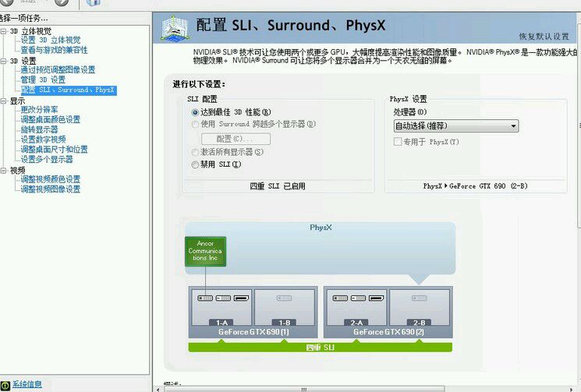Open the PhysX 处理器 dropdown
Screen dimensions: 581x392
click(x=455, y=125)
